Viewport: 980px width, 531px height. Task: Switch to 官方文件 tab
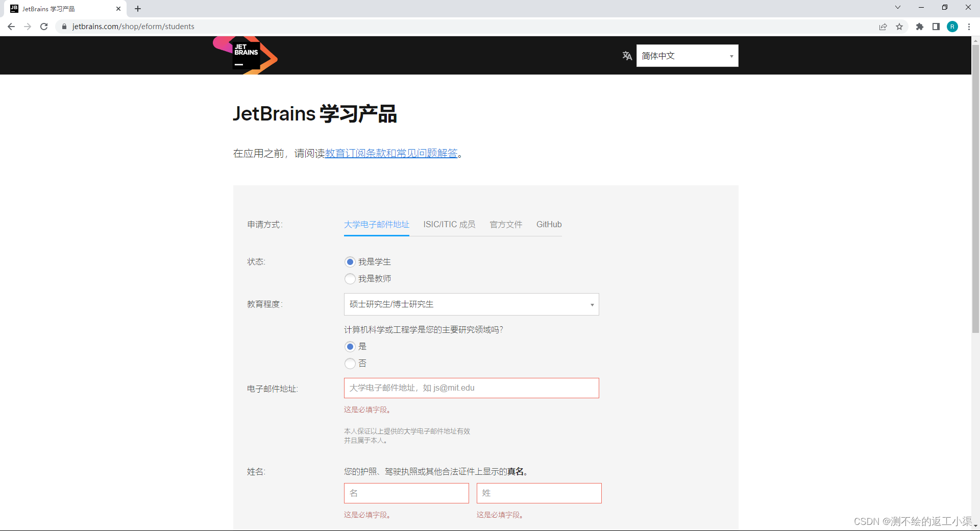click(x=506, y=225)
